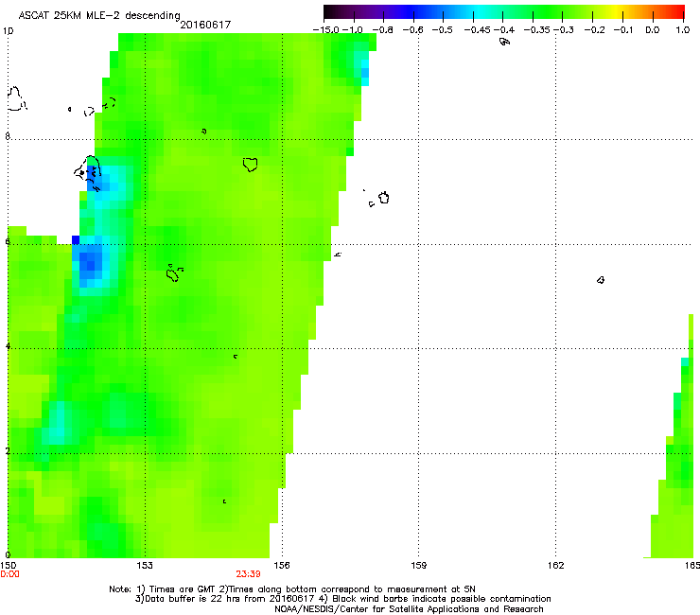The width and height of the screenshot is (700, 615).
Task: Click the "-0.6" color scale label
Action: pyautogui.click(x=413, y=30)
